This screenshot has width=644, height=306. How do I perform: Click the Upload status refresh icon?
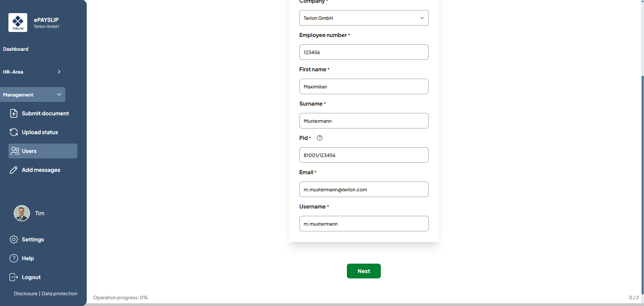click(x=13, y=132)
